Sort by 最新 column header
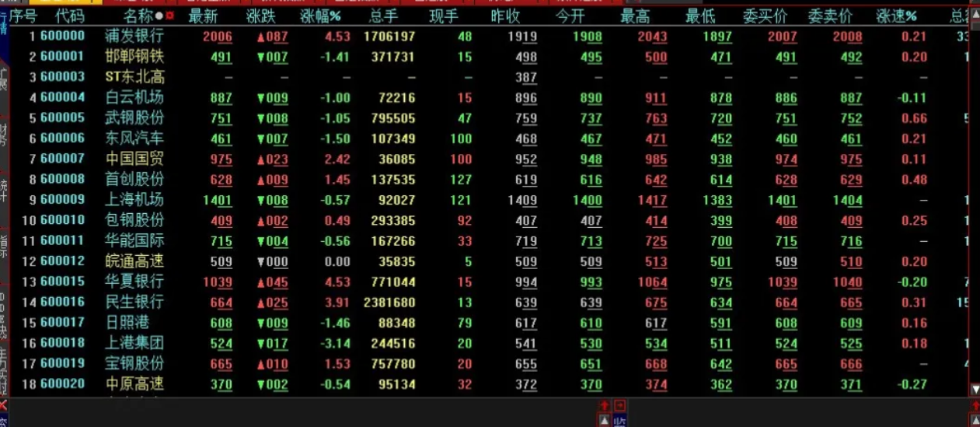 pos(204,16)
